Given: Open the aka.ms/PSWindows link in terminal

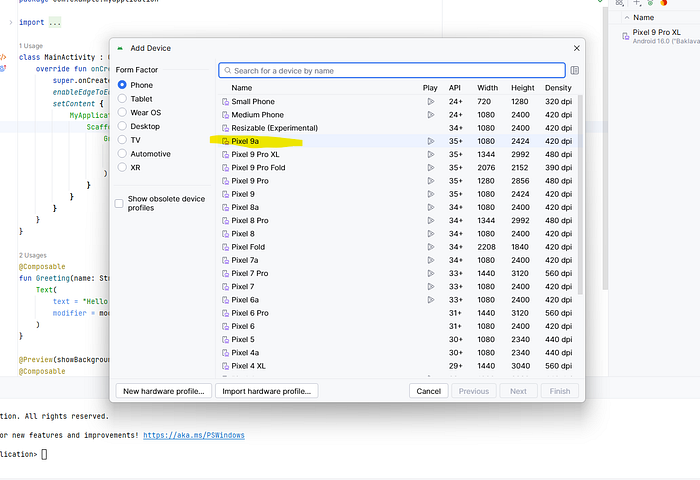Looking at the screenshot, I should click(x=194, y=435).
